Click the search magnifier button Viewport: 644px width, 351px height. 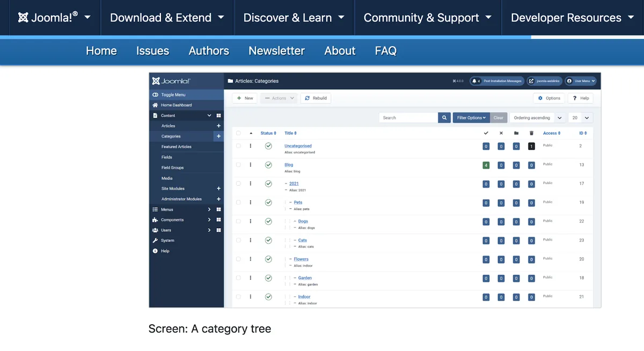(x=444, y=118)
